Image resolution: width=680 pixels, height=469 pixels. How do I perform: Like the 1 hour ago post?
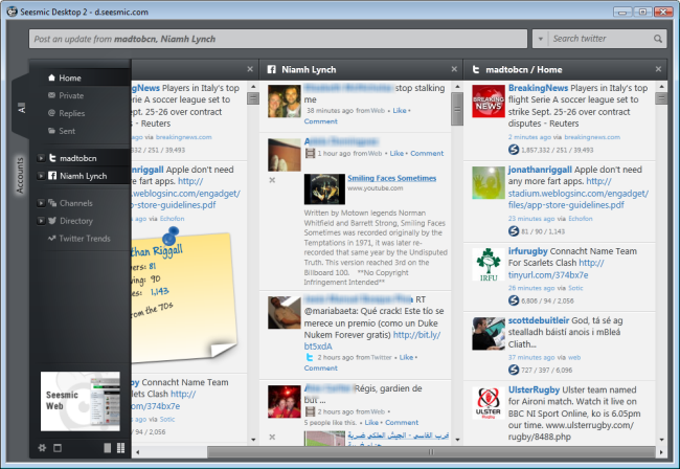click(x=396, y=153)
